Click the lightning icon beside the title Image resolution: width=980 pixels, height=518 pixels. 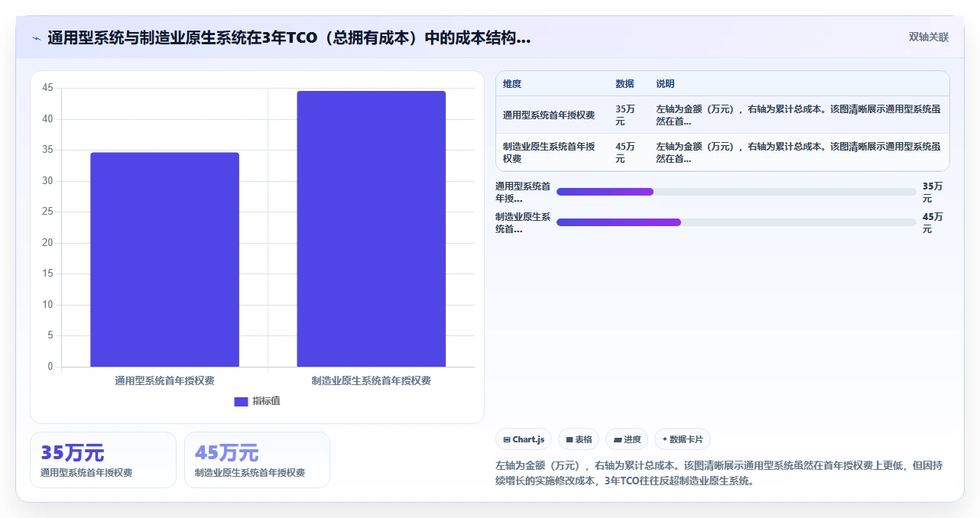tap(36, 38)
